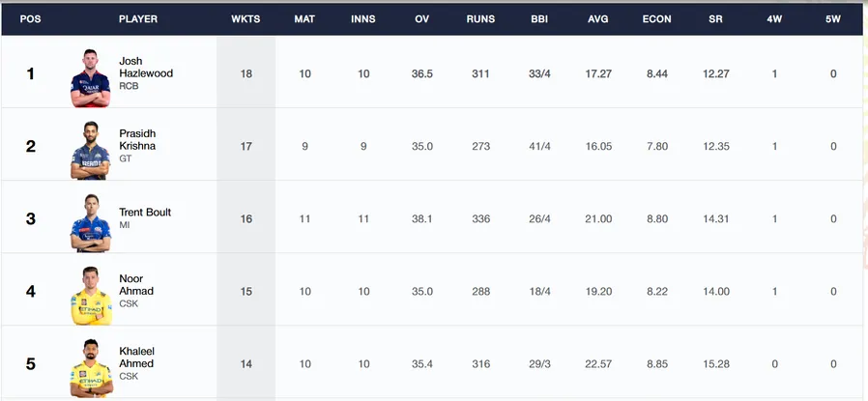This screenshot has height=401, width=868.
Task: Click the MAT column header
Action: [x=304, y=18]
